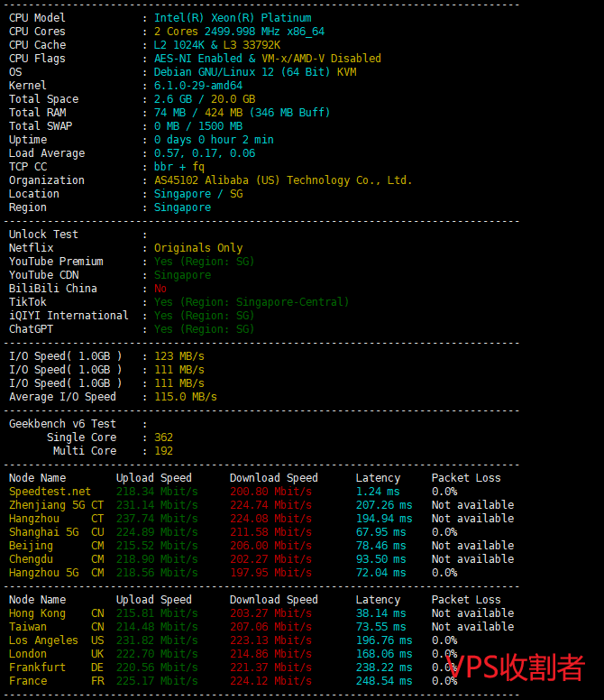Select the kernel version 6.1.0-29-amd64
This screenshot has width=604, height=700.
coord(197,86)
